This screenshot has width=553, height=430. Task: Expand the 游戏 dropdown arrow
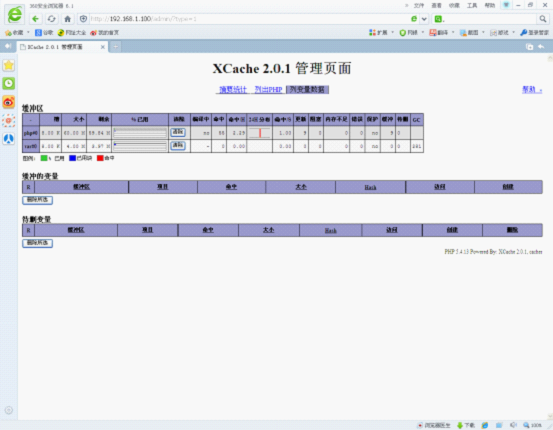coord(514,32)
